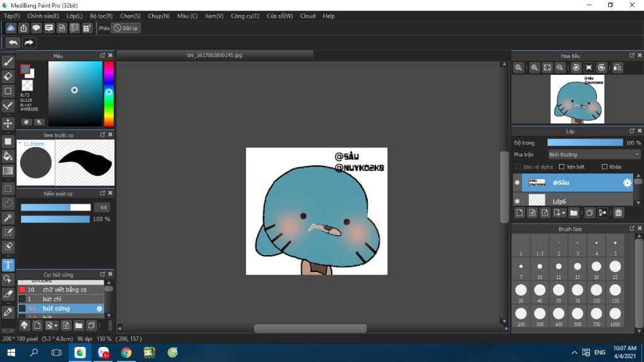Click the Đặt lại reset button
This screenshot has width=644, height=362.
pos(126,28)
